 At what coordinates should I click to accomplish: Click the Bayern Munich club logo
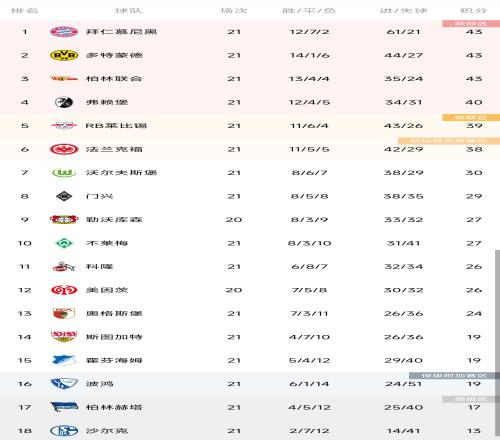[64, 32]
